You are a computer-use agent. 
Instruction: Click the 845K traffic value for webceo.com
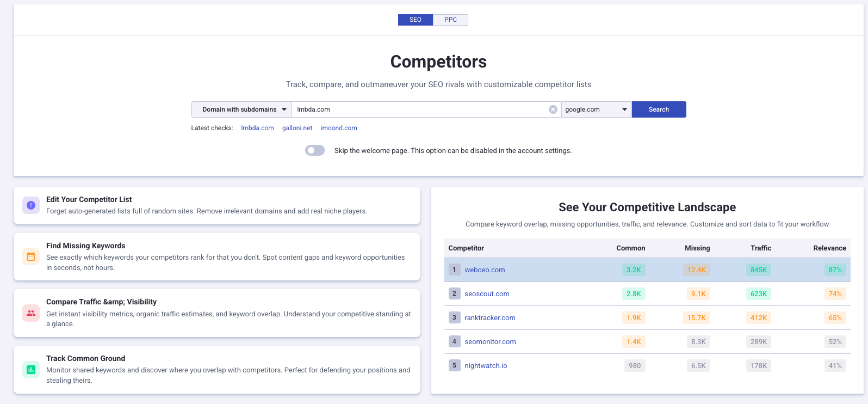coord(759,270)
